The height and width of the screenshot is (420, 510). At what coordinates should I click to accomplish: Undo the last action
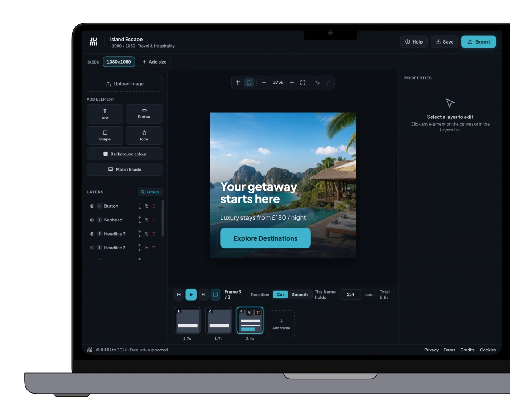pyautogui.click(x=317, y=82)
